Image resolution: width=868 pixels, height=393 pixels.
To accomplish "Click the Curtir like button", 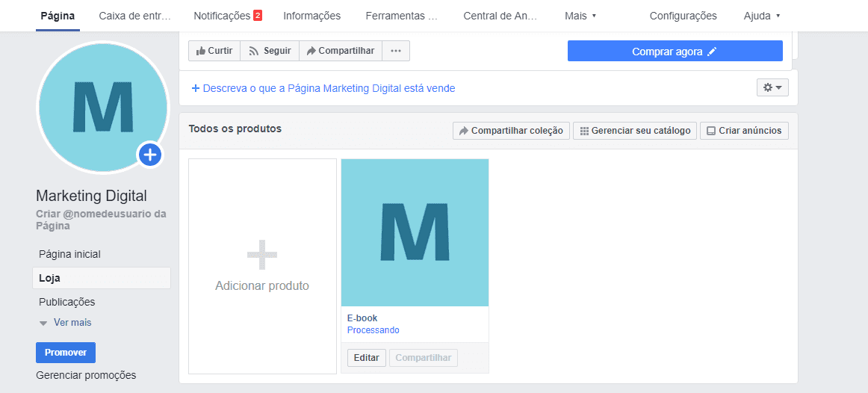I will 214,51.
